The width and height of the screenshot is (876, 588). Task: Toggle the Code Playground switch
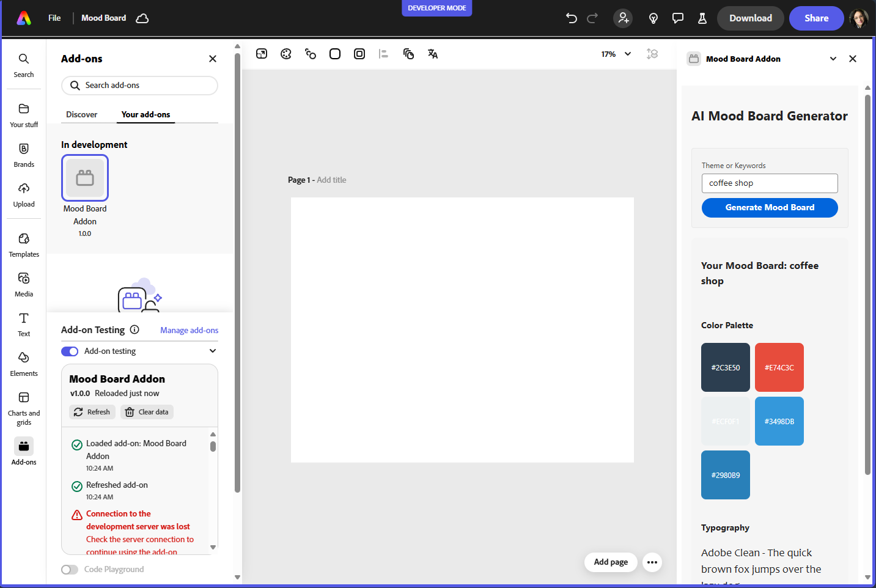click(70, 570)
